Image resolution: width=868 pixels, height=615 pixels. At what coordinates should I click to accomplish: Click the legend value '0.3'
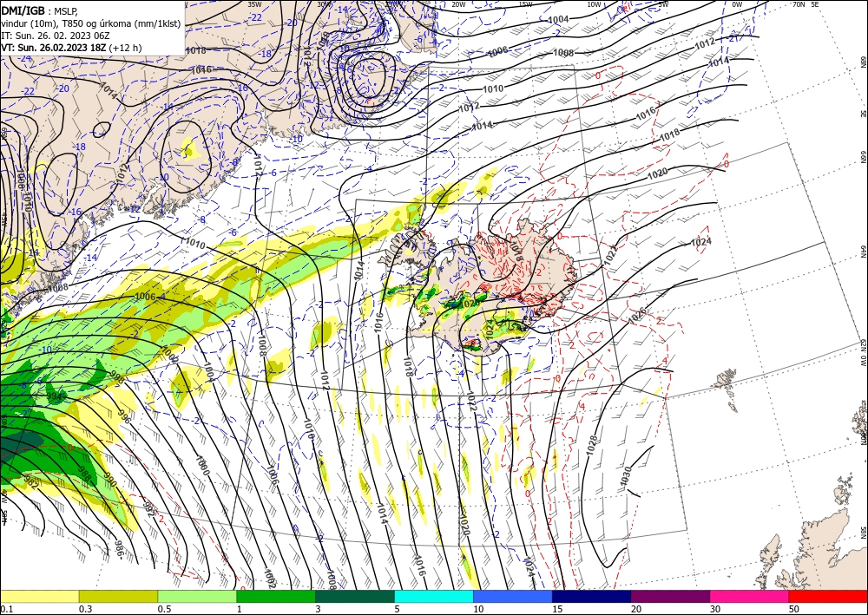pos(85,609)
